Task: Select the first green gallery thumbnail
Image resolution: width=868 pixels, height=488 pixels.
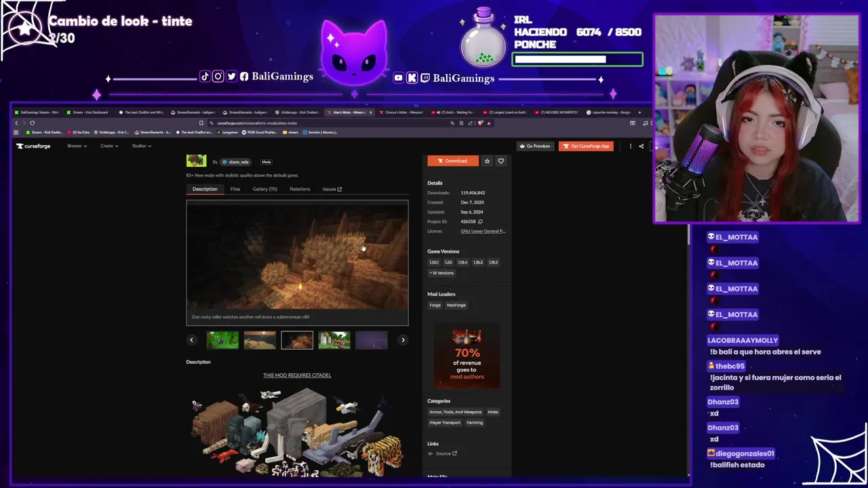Action: [222, 340]
